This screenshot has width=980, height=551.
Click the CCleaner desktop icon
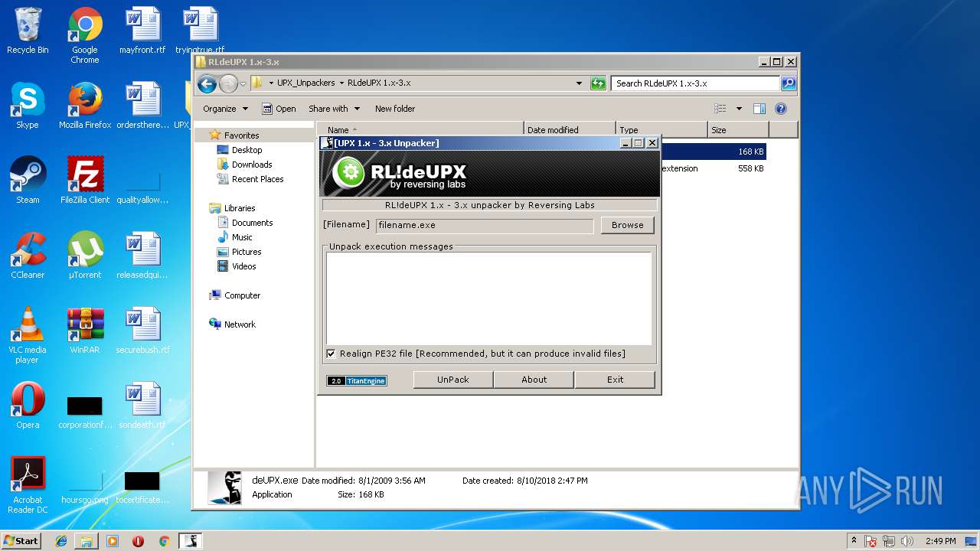point(28,256)
